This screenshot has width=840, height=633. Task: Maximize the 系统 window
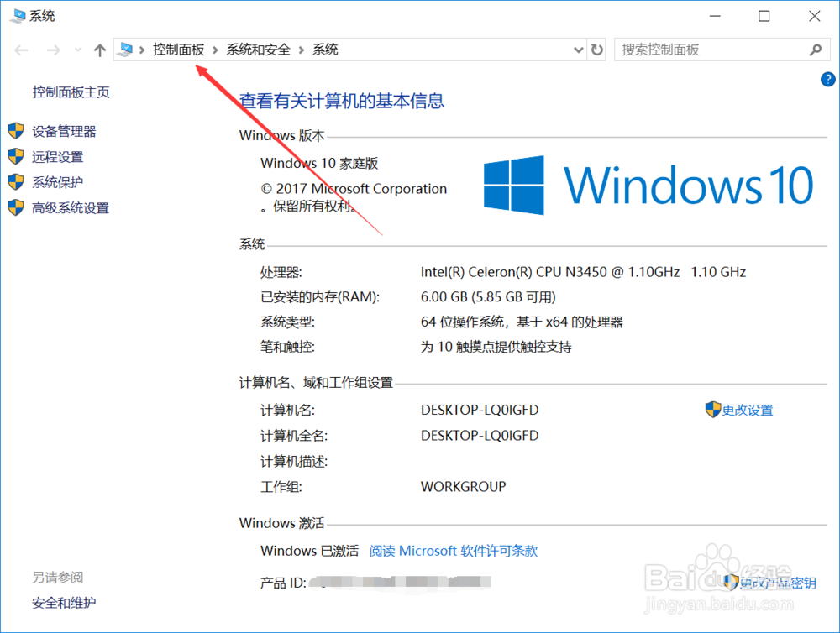(764, 16)
